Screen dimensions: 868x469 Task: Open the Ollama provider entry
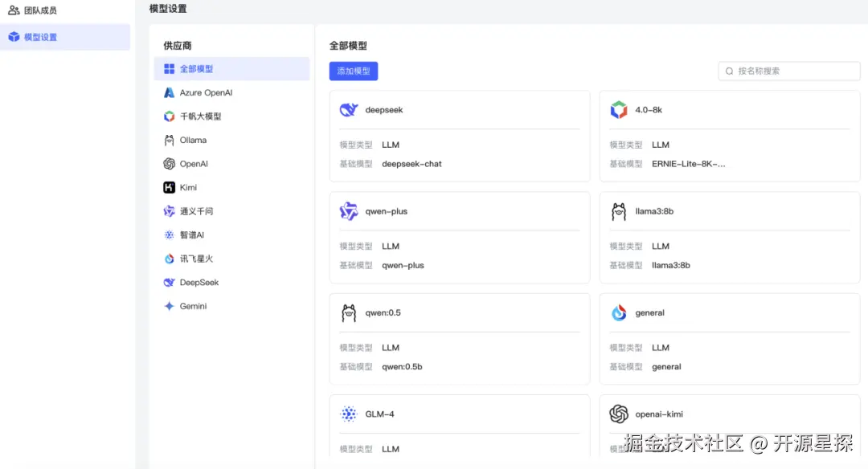(170, 140)
